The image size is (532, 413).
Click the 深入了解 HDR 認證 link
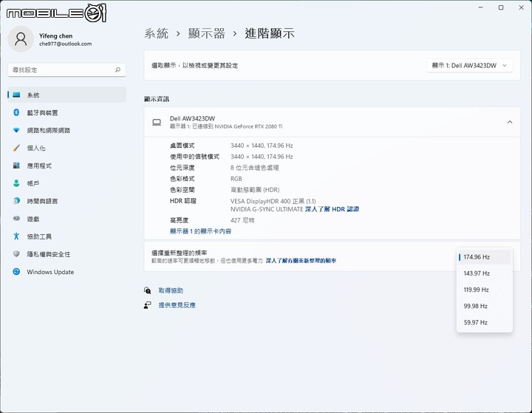point(332,209)
